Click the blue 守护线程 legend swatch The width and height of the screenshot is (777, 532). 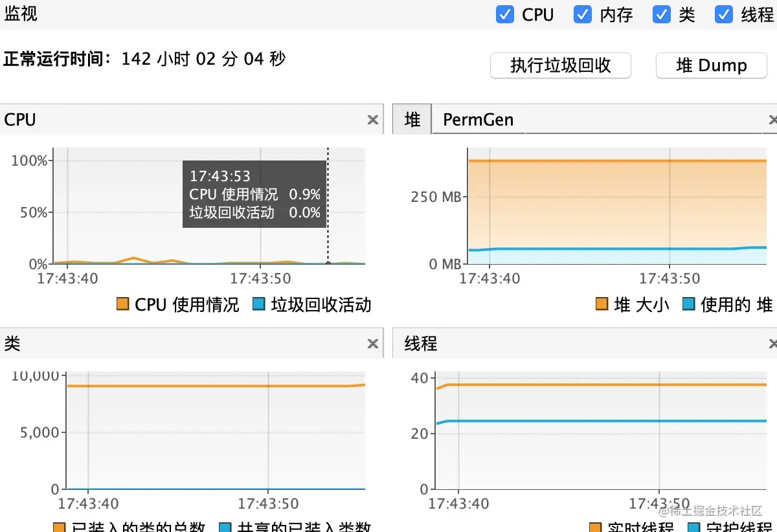click(x=693, y=527)
